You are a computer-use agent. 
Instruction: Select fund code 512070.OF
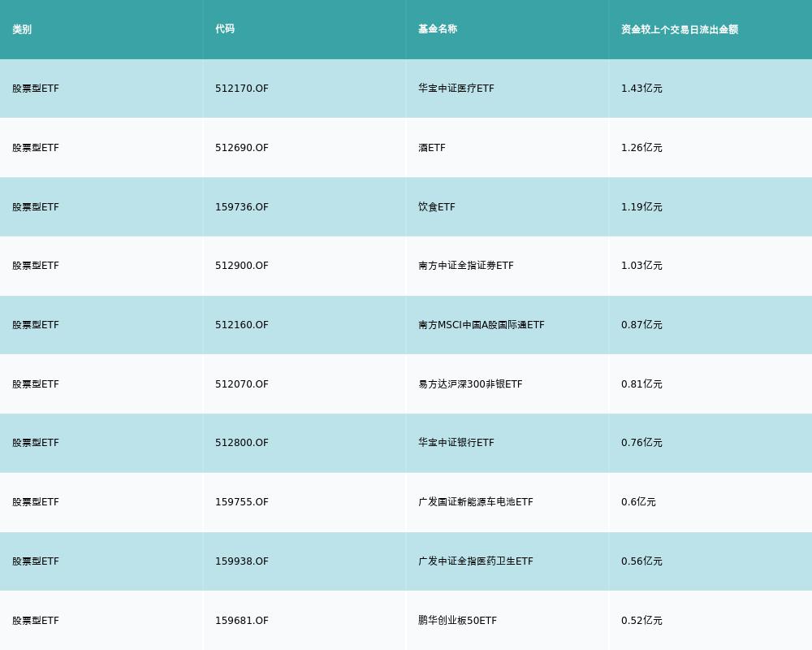pos(242,384)
